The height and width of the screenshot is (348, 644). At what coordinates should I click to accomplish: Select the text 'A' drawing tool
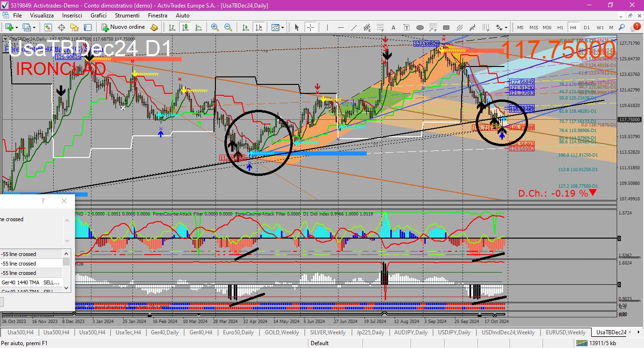(x=393, y=27)
